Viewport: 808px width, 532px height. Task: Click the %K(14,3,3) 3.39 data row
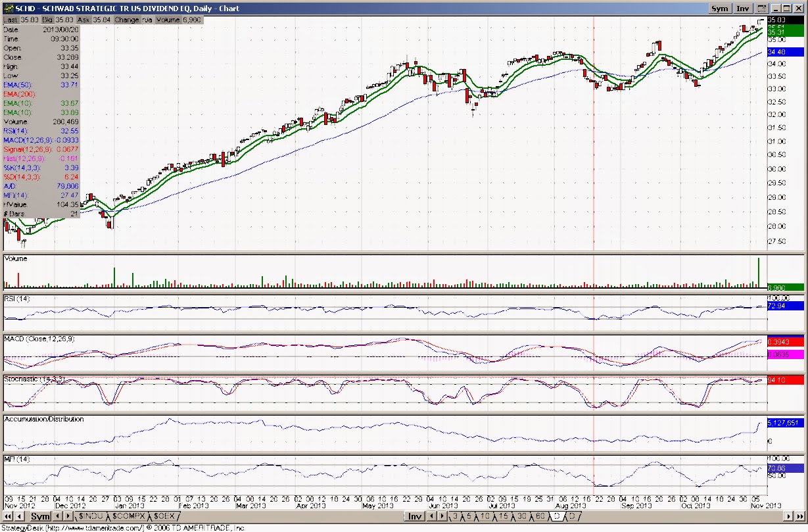pyautogui.click(x=41, y=168)
